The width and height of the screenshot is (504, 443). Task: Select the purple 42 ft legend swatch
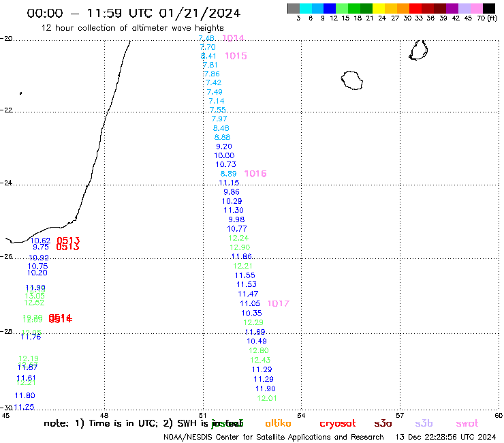[452, 8]
